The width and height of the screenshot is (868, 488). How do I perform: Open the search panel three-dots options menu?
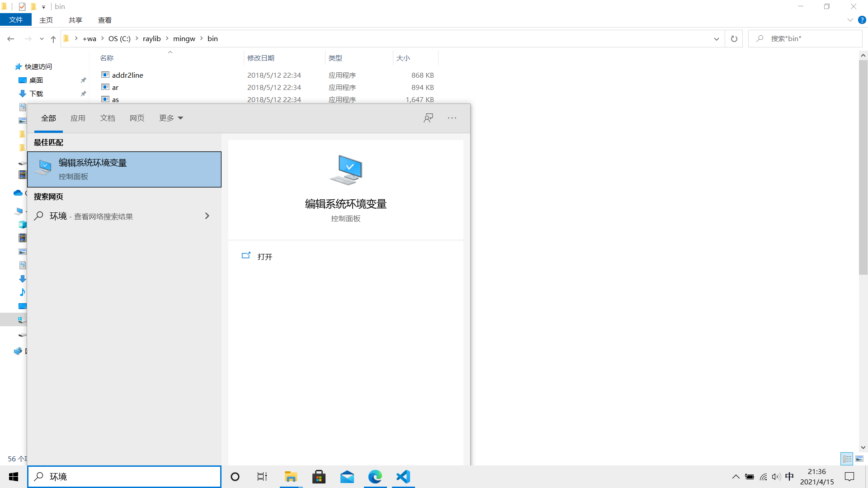coord(452,118)
